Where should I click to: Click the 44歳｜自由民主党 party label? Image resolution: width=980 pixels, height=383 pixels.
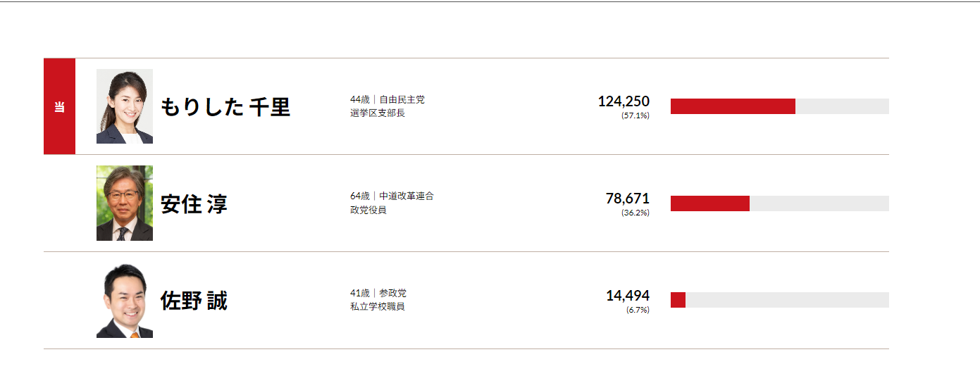(387, 100)
